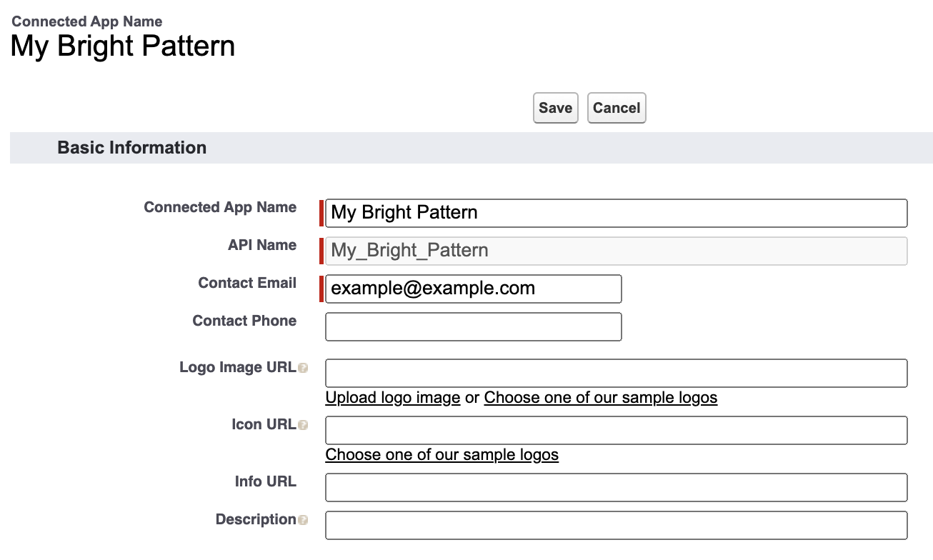Screen dimensions: 933x560
Task: Click the API Name label
Action: click(x=262, y=245)
